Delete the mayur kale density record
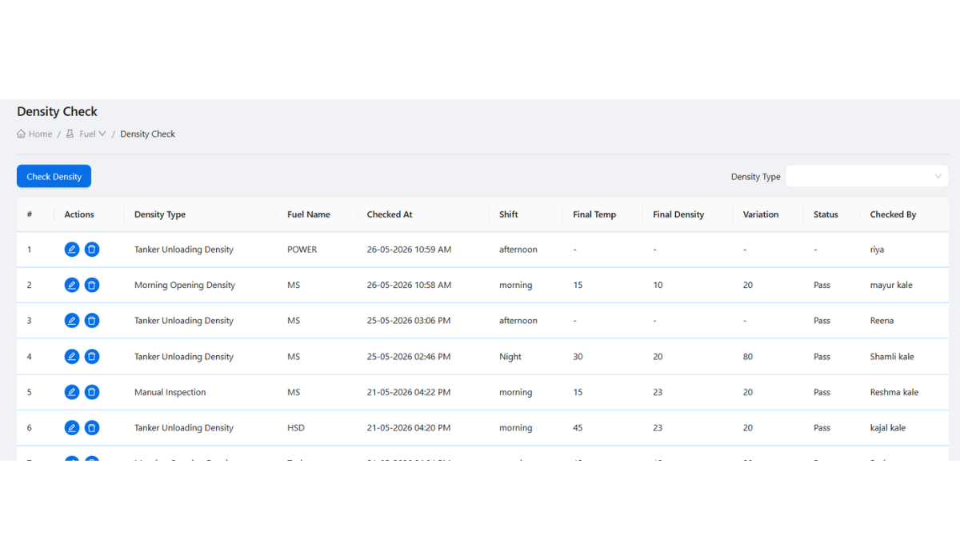960x560 pixels. [92, 285]
